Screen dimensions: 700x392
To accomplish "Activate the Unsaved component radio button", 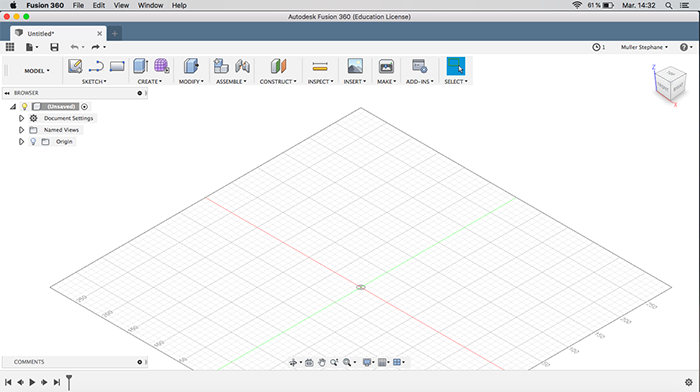I will coord(84,107).
